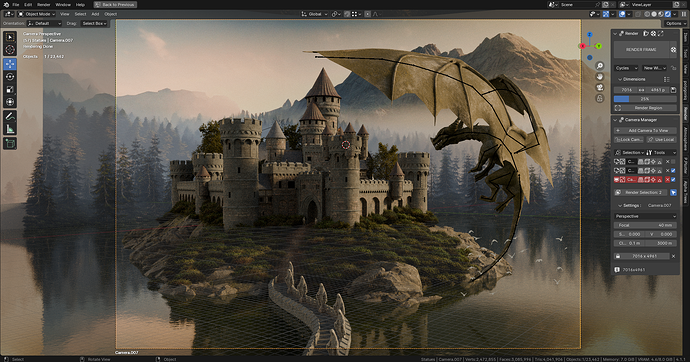Open the Add menu in viewport header
Viewport: 690px width, 362px height.
95,14
